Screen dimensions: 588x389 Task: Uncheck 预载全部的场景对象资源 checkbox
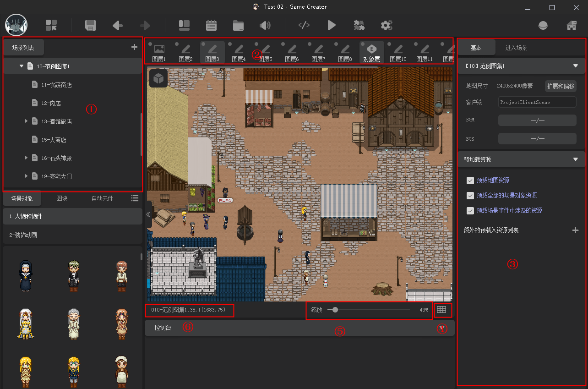click(x=470, y=196)
